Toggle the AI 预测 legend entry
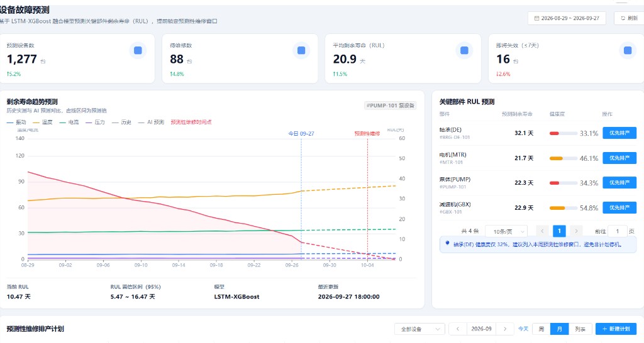The width and height of the screenshot is (644, 343). click(x=151, y=122)
